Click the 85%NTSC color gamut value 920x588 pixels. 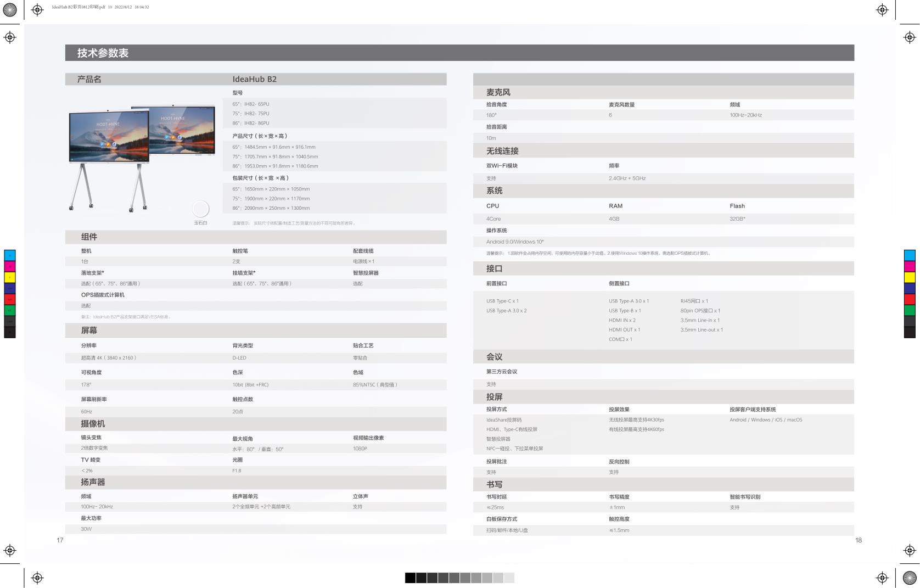tap(375, 384)
